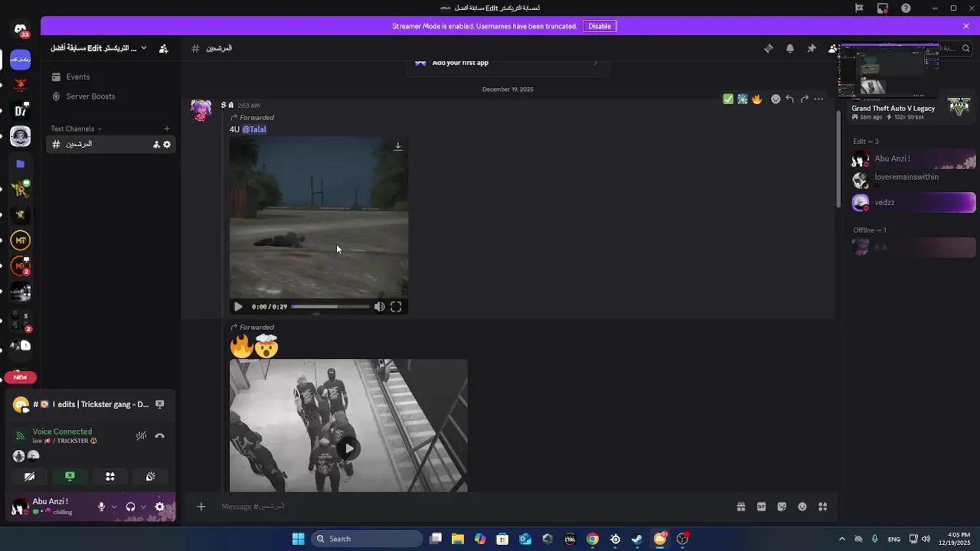
Task: Show hidden tray icons chevron in taskbar
Action: [x=841, y=539]
